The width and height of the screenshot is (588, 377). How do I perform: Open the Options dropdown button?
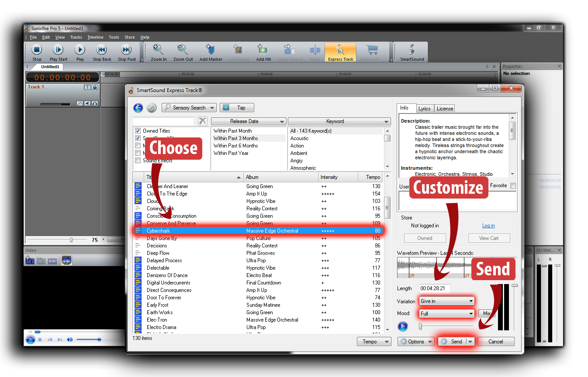(416, 342)
